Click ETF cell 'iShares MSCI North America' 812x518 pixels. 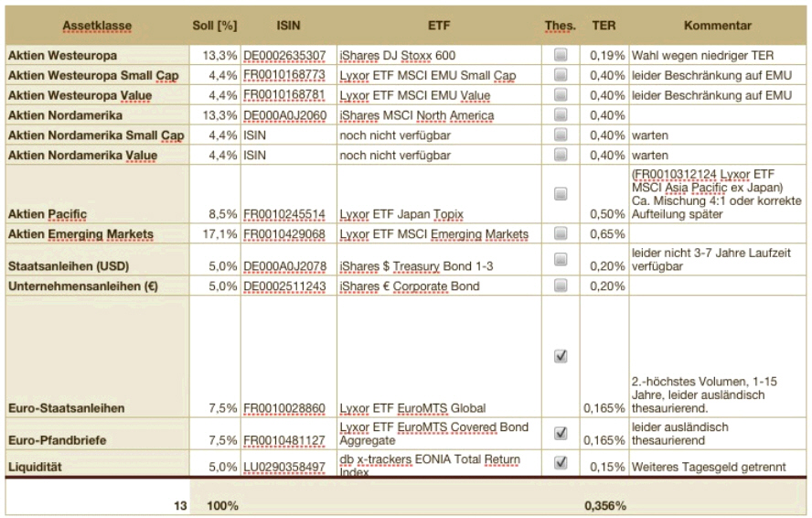click(439, 115)
